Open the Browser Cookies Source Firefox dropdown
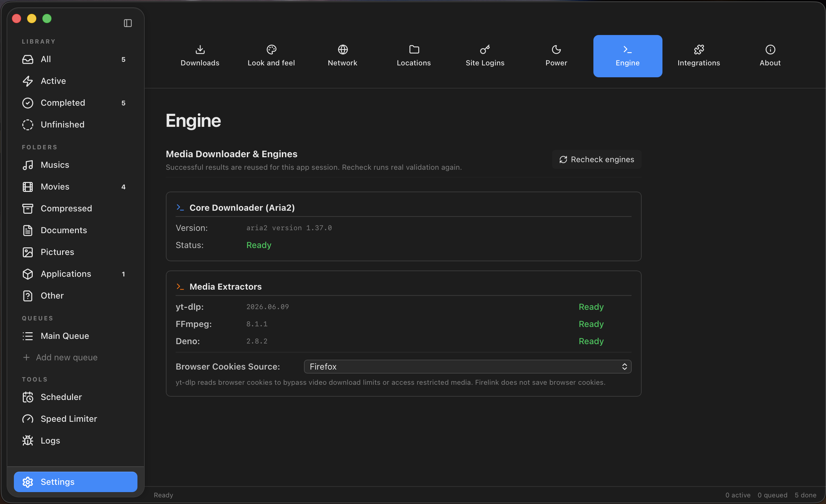 coord(468,367)
